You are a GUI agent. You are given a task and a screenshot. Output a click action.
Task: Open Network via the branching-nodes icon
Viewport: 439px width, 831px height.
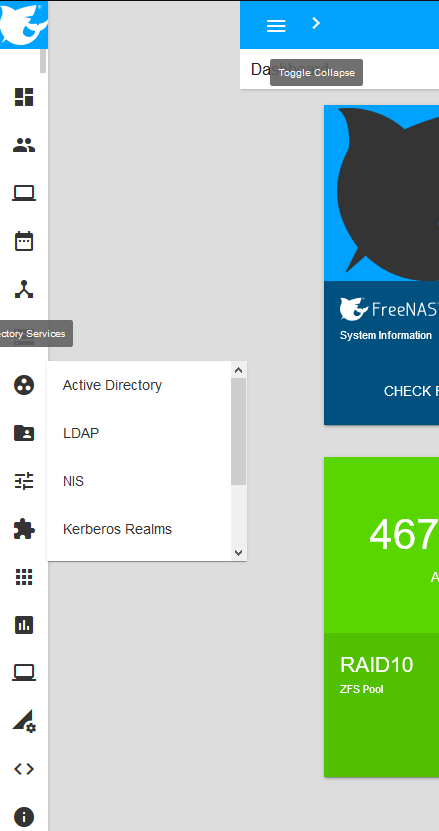[x=24, y=289]
